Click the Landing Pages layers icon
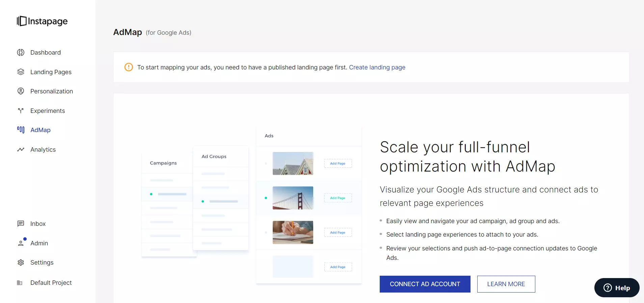Viewport: 644px width, 303px height. (x=21, y=72)
